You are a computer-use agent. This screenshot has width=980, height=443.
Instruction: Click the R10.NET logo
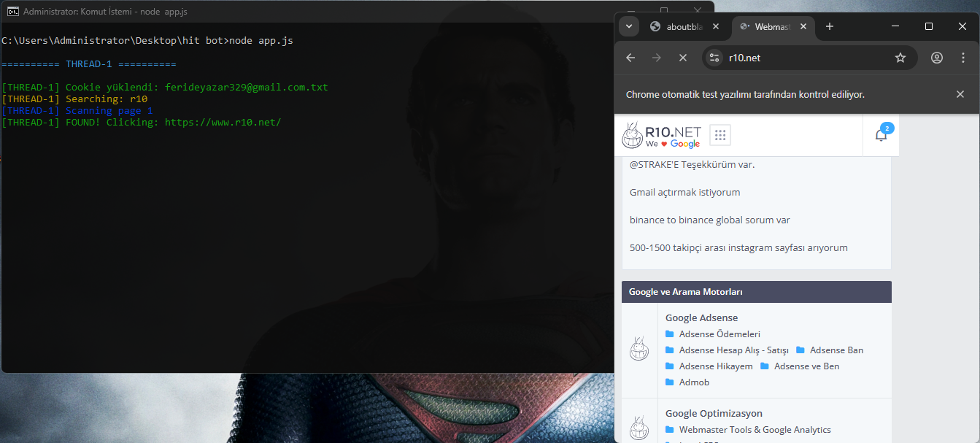click(661, 136)
